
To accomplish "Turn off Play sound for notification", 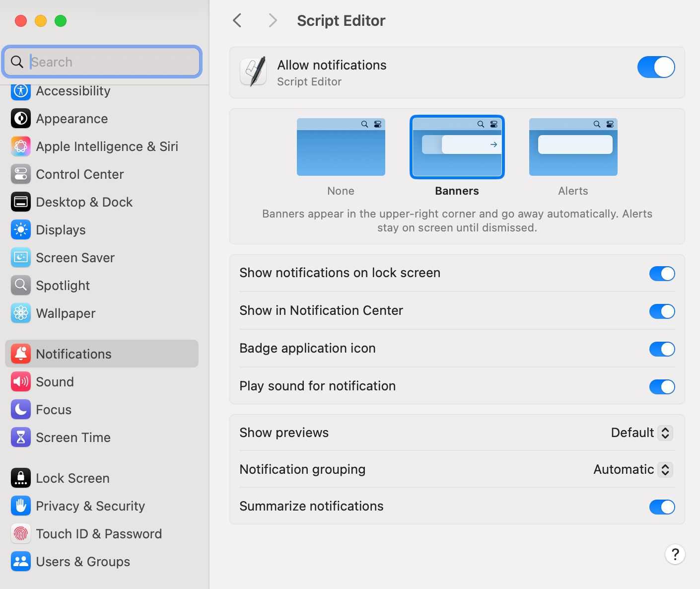I will point(662,387).
